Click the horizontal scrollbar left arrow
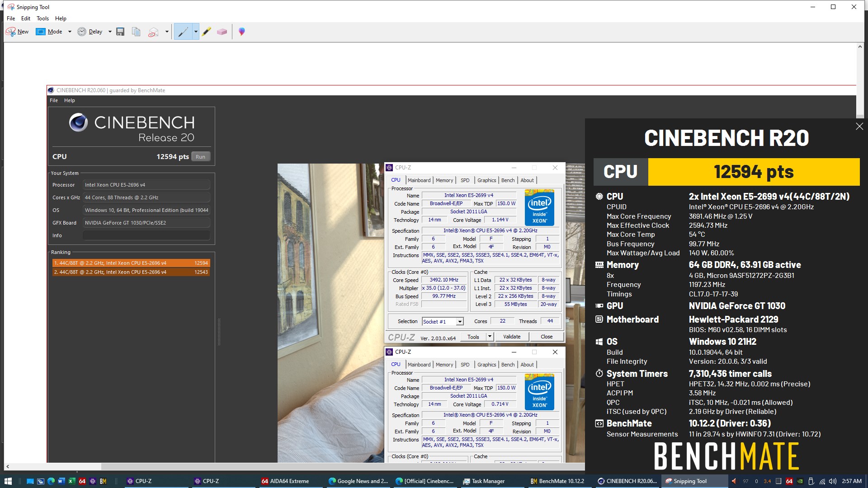 (x=8, y=466)
